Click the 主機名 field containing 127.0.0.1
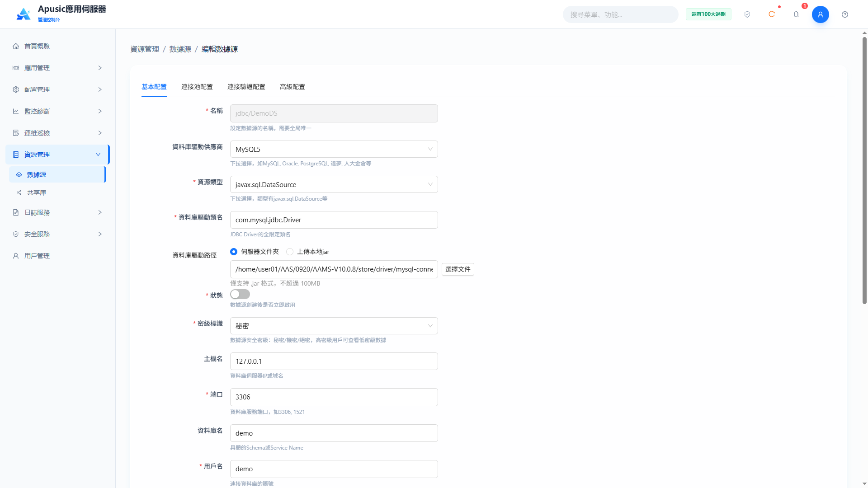 click(x=334, y=361)
